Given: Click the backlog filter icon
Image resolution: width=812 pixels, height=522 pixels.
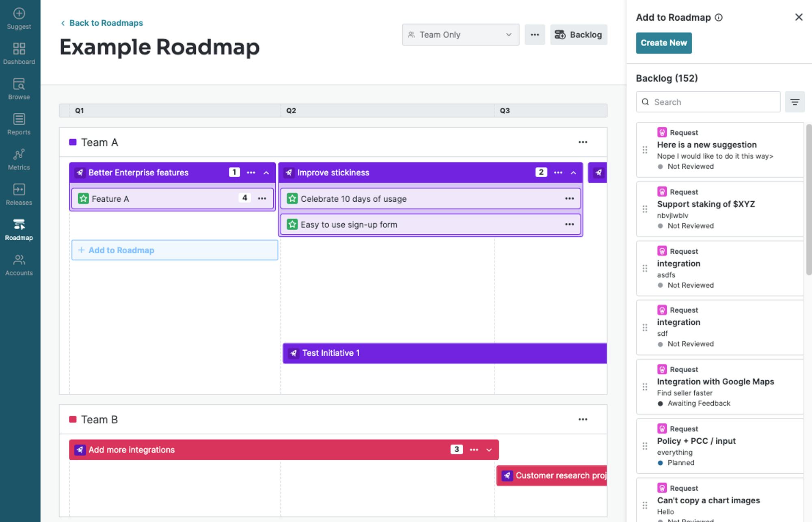Looking at the screenshot, I should point(795,102).
